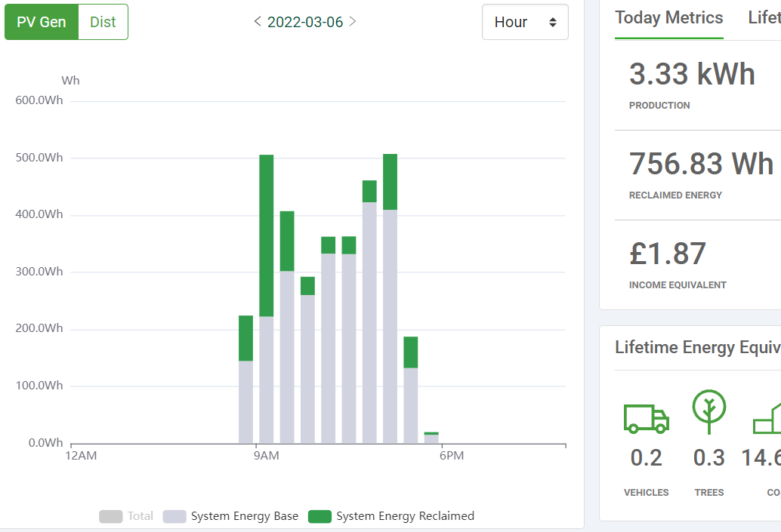Click the TREES label
The height and width of the screenshot is (532, 781).
click(709, 493)
